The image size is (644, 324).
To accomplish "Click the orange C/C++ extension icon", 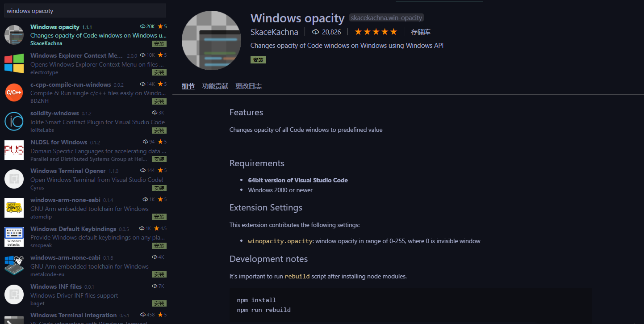I will click(14, 93).
